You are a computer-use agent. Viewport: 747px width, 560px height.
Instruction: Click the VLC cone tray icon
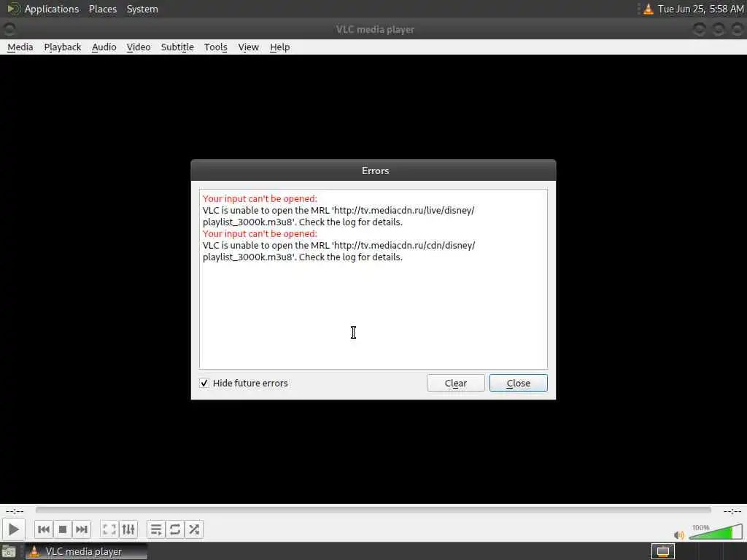pos(648,9)
